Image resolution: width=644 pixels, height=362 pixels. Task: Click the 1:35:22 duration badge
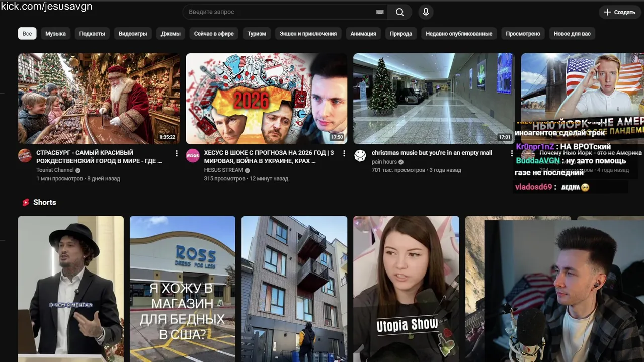(167, 137)
